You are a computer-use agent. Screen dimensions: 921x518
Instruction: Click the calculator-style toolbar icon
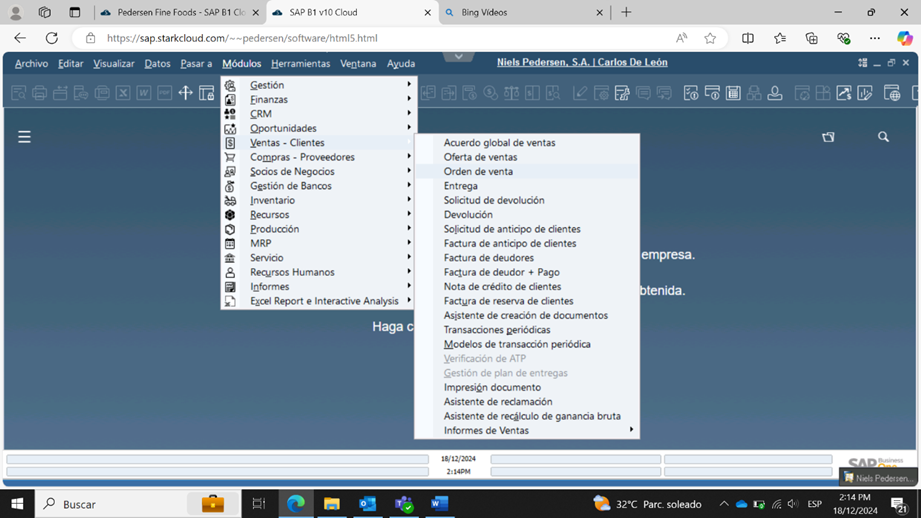733,93
